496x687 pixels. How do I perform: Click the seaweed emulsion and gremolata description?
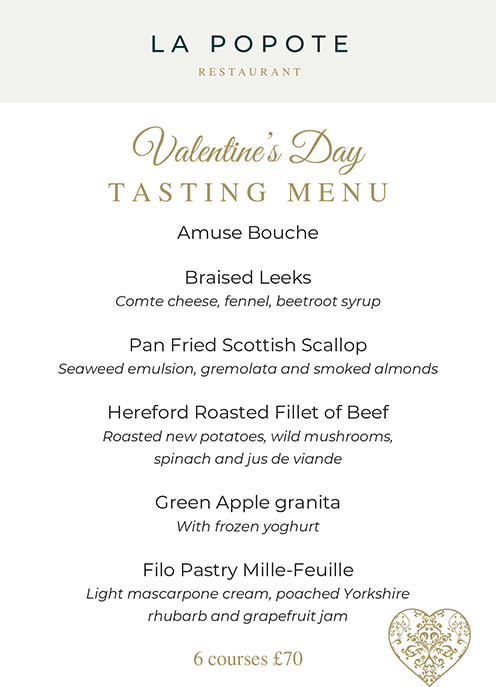pyautogui.click(x=248, y=369)
